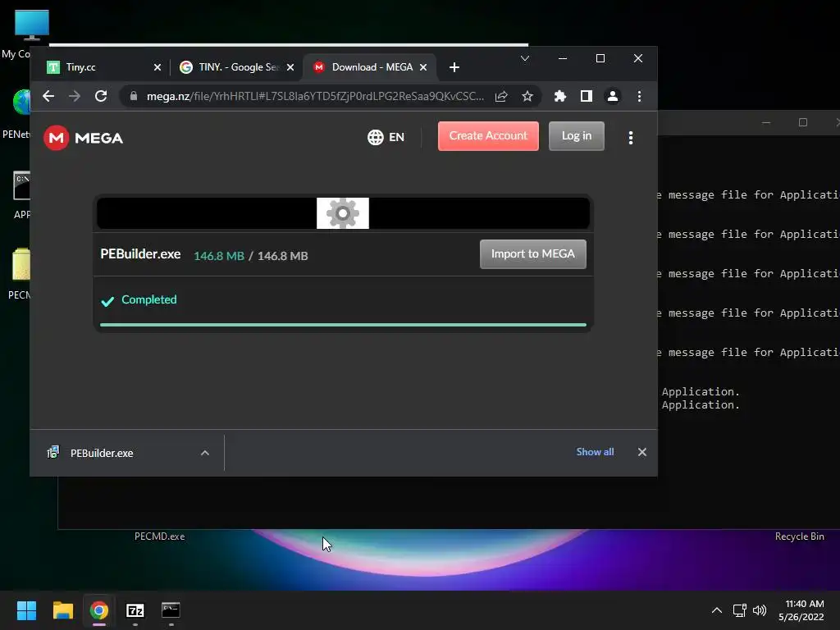Open the share this page icon
The width and height of the screenshot is (840, 630).
tap(501, 97)
